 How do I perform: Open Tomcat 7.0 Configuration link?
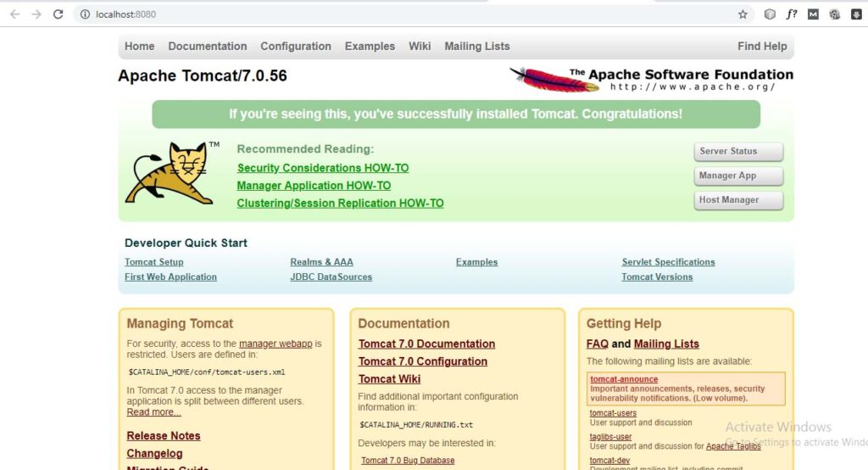pyautogui.click(x=423, y=362)
